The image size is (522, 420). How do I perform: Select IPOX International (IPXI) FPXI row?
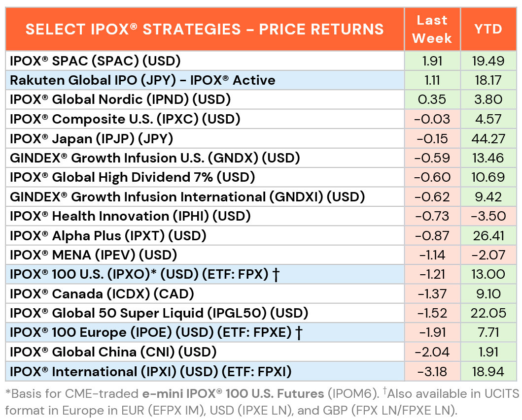point(261,372)
